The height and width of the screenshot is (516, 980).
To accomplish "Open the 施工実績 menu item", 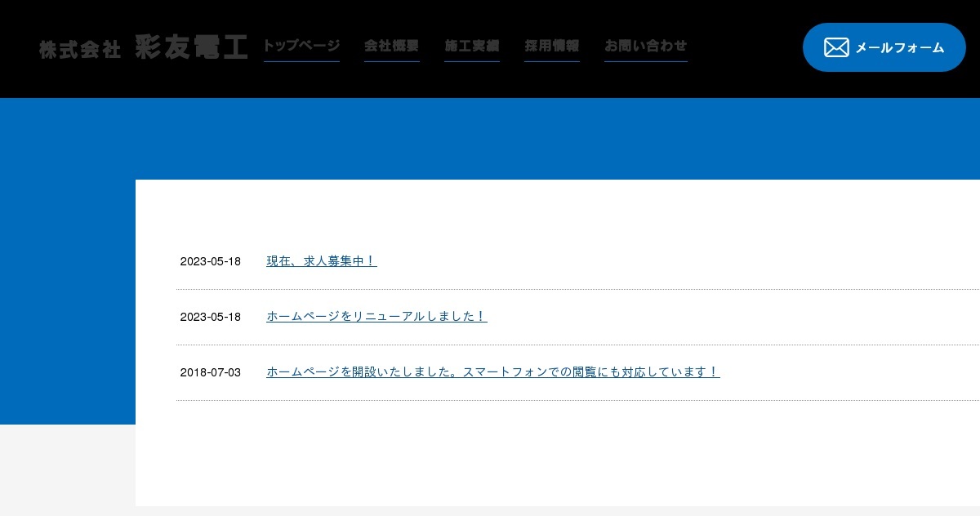I will pyautogui.click(x=472, y=46).
